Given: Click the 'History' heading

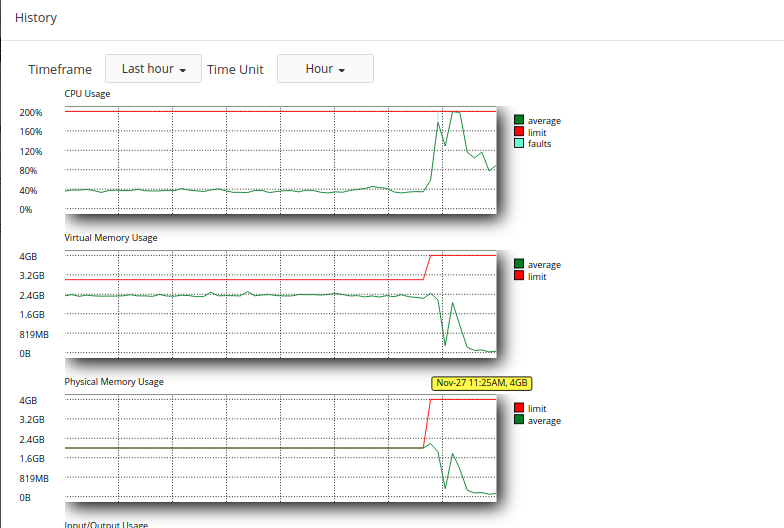Looking at the screenshot, I should [36, 18].
